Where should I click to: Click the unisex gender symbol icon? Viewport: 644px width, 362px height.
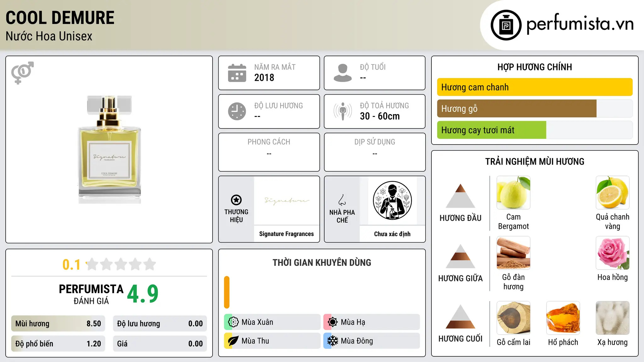click(x=22, y=73)
